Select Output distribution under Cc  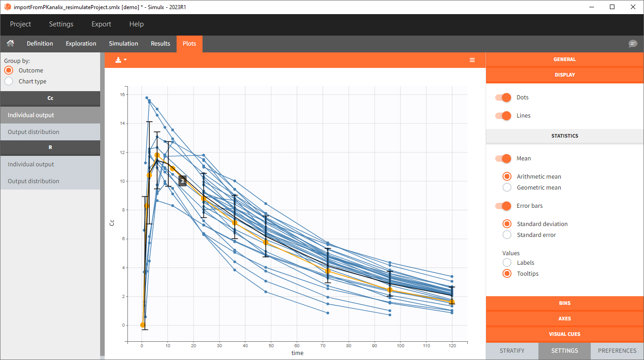tap(33, 132)
